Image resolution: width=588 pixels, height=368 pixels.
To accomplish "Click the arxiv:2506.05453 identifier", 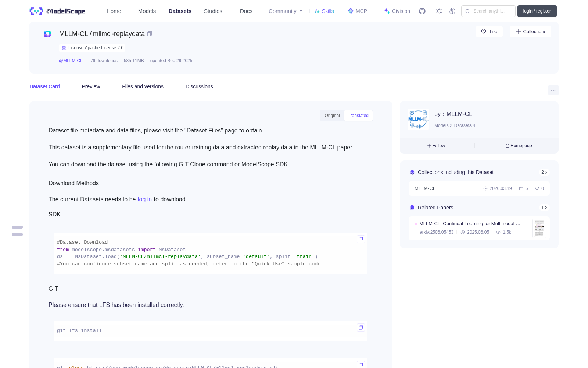I will [x=437, y=232].
